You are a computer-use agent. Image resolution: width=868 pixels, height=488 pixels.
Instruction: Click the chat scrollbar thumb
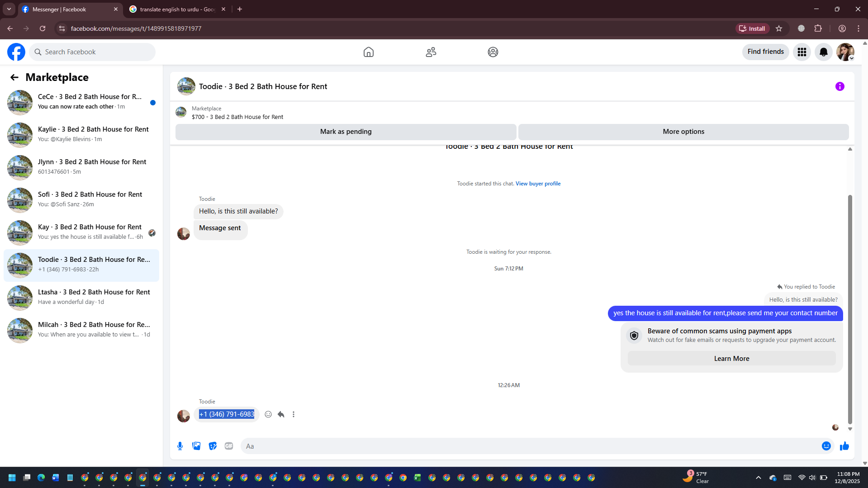point(850,310)
